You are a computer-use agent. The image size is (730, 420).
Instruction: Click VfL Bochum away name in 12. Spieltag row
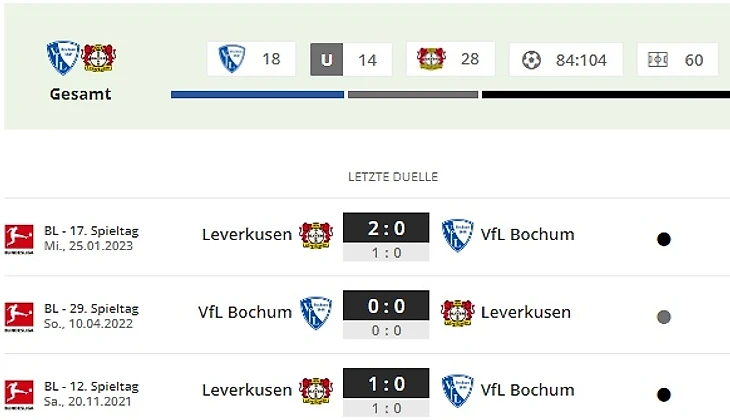pyautogui.click(x=527, y=390)
